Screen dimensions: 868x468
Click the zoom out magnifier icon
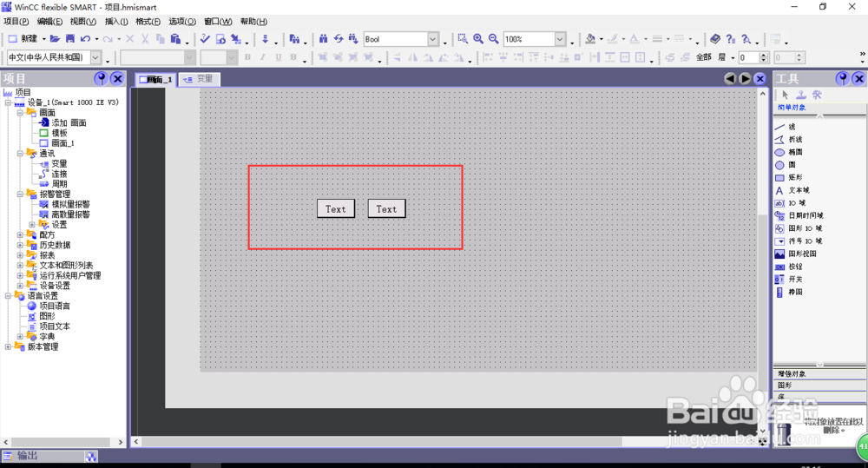(x=493, y=39)
